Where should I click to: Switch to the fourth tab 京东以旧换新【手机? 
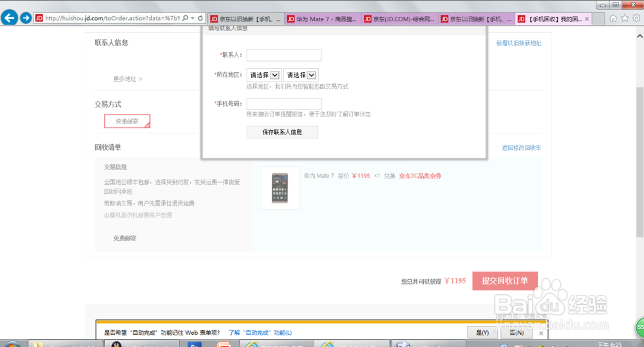tap(476, 19)
